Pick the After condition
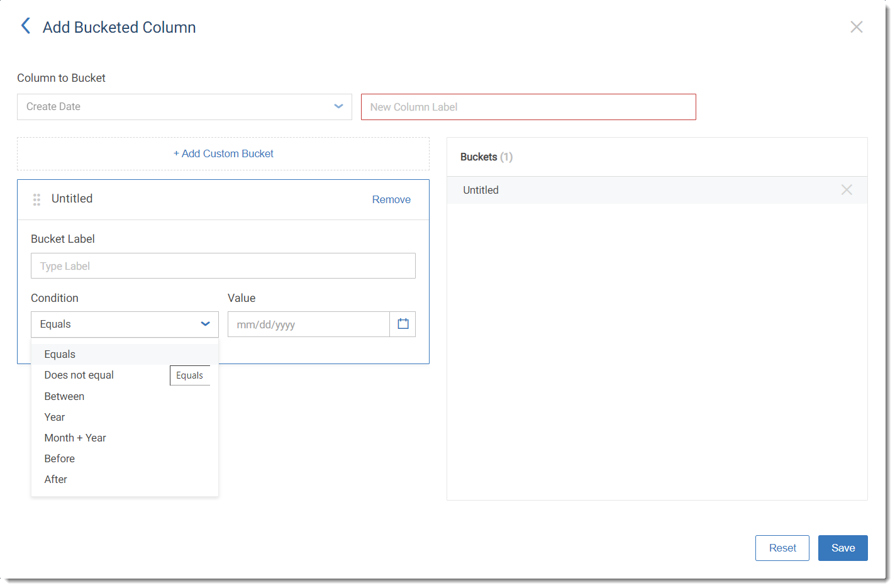Viewport: 895px width, 588px height. pos(56,479)
